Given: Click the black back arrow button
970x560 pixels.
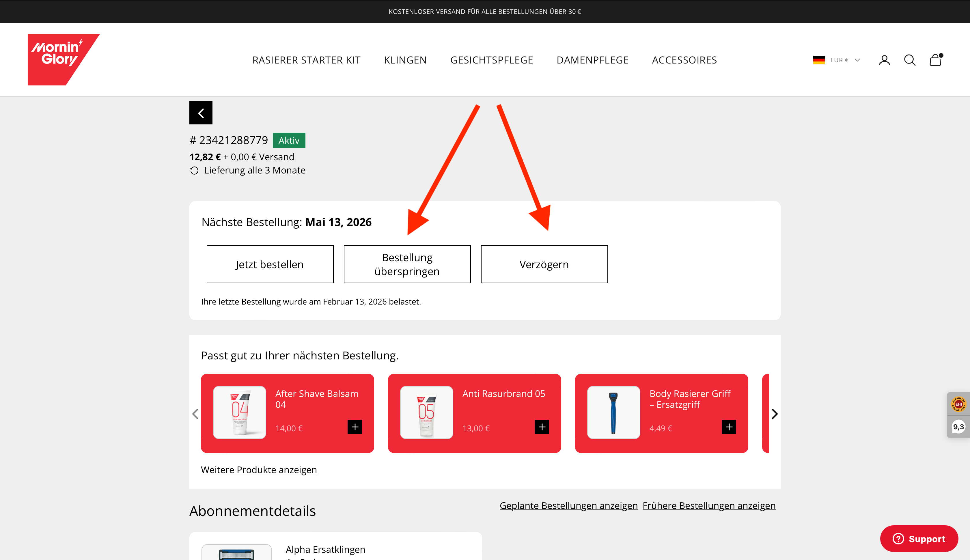Looking at the screenshot, I should click(x=201, y=113).
